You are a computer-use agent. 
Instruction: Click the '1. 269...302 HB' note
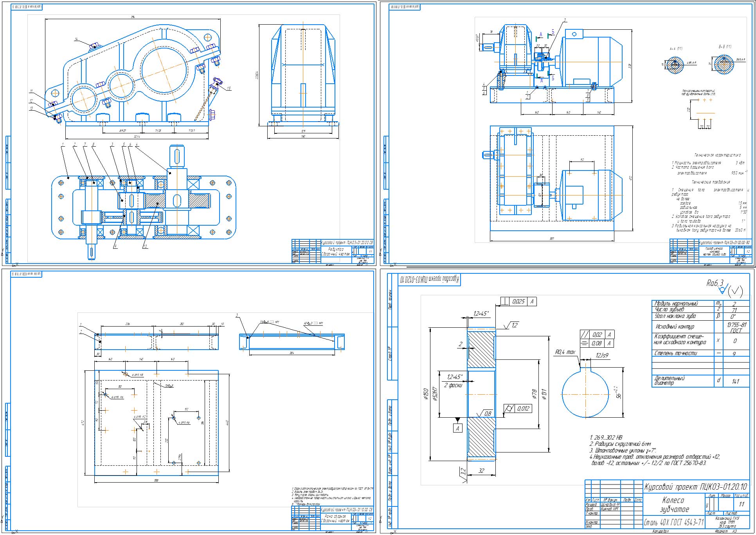[x=606, y=438]
